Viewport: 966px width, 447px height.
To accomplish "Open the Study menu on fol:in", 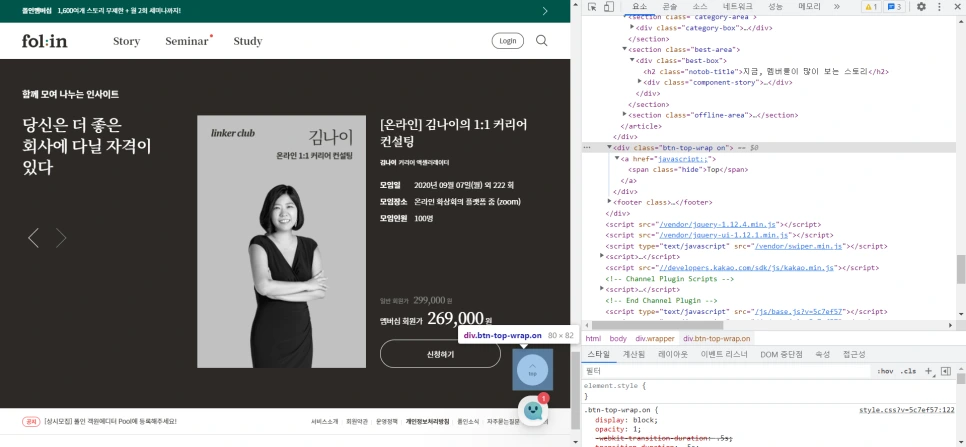I will pos(248,41).
